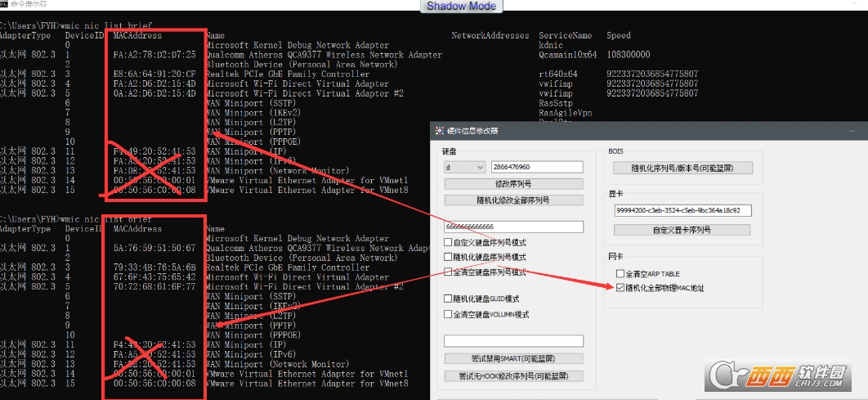Click the empty field above the SMART button
This screenshot has height=400, width=868.
[513, 341]
